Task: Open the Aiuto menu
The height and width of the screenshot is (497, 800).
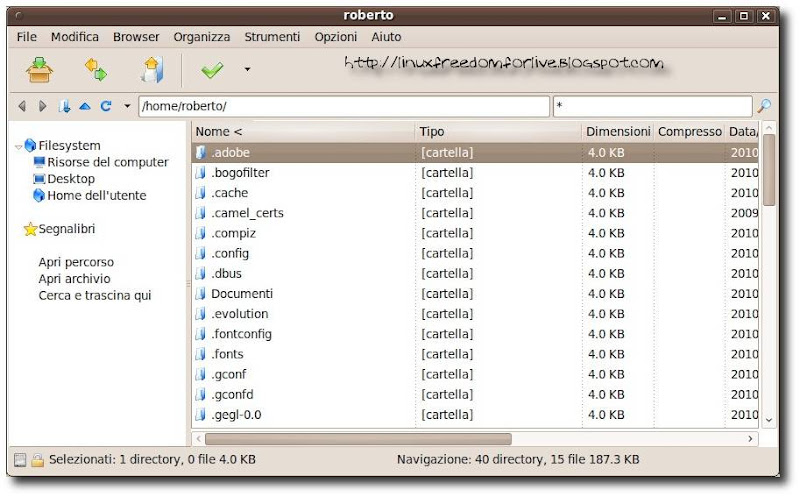Action: (386, 37)
